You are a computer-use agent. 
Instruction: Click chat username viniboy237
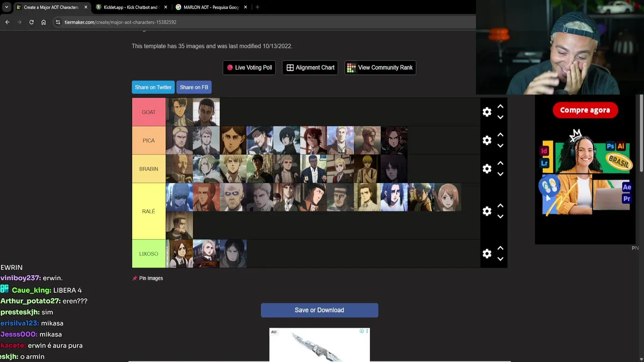[20, 278]
